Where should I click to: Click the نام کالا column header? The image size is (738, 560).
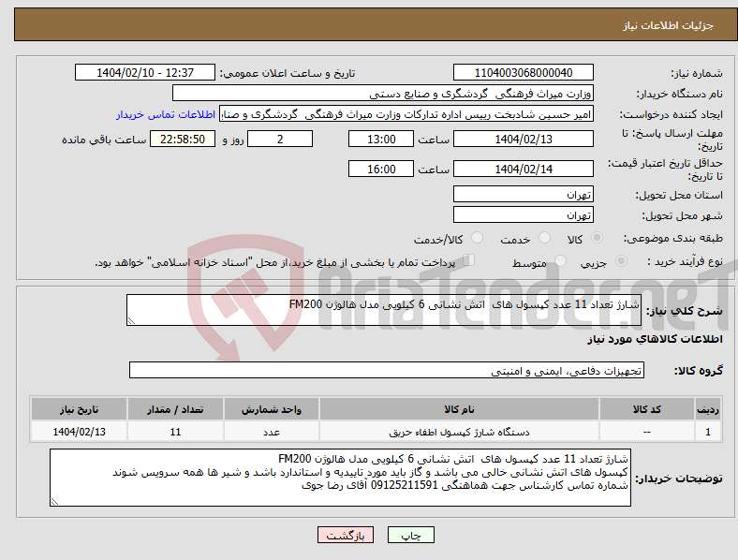(459, 409)
